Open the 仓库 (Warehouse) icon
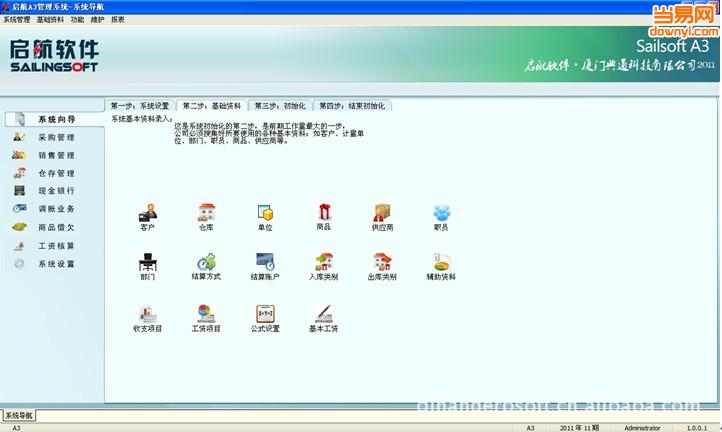This screenshot has height=432, width=722. [207, 212]
